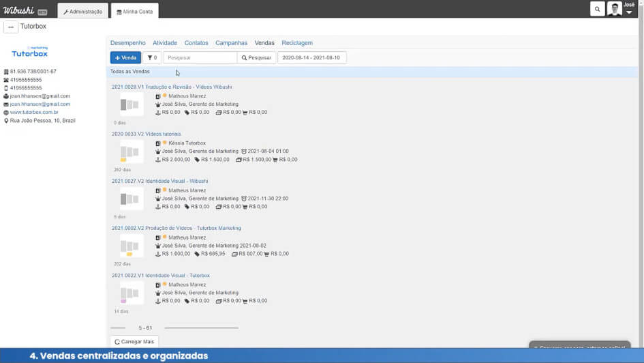Open the Tutorbox company logo
This screenshot has width=644, height=363.
(x=29, y=52)
